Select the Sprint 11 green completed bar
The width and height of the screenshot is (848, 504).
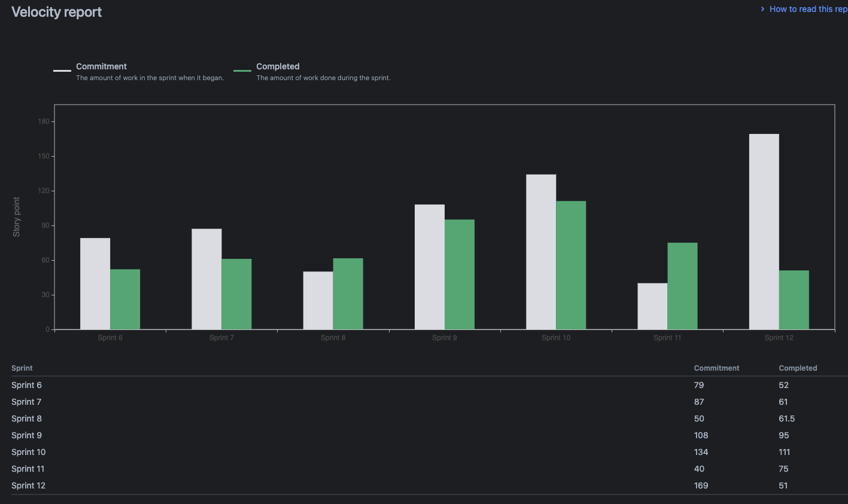[x=682, y=286]
